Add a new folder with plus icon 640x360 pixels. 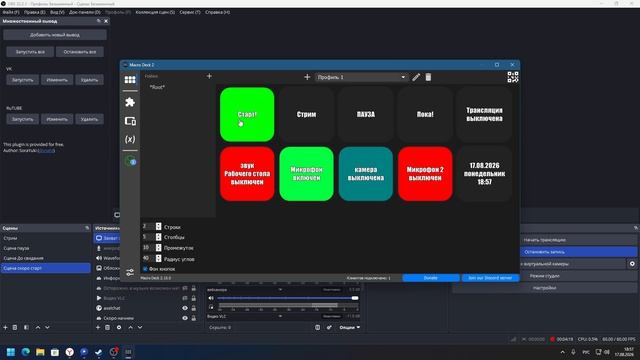pos(209,76)
